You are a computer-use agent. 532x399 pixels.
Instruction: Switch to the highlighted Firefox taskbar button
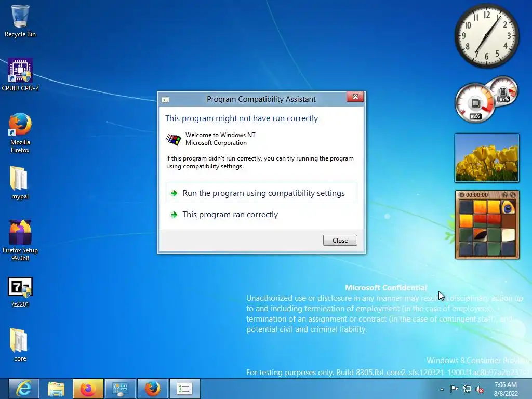pos(88,389)
